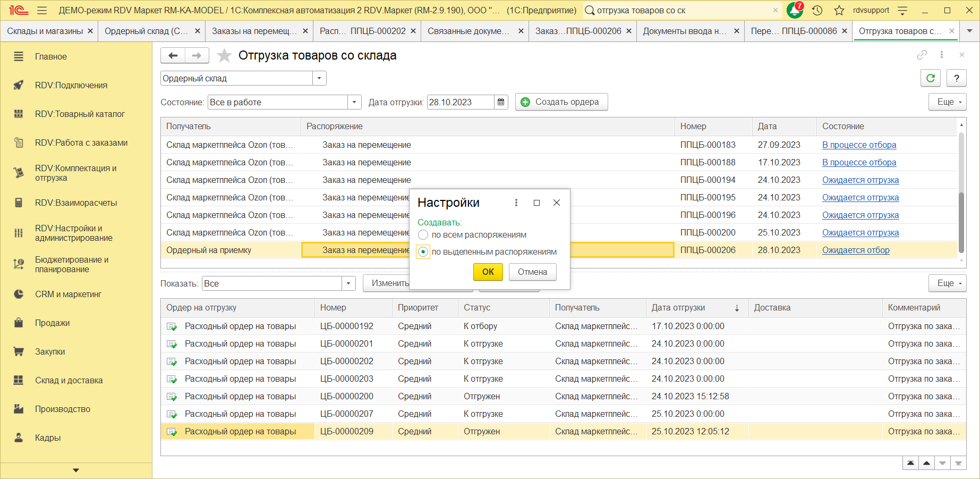980x479 pixels.
Task: Expand the Состояние filter dropdown
Action: tap(354, 103)
